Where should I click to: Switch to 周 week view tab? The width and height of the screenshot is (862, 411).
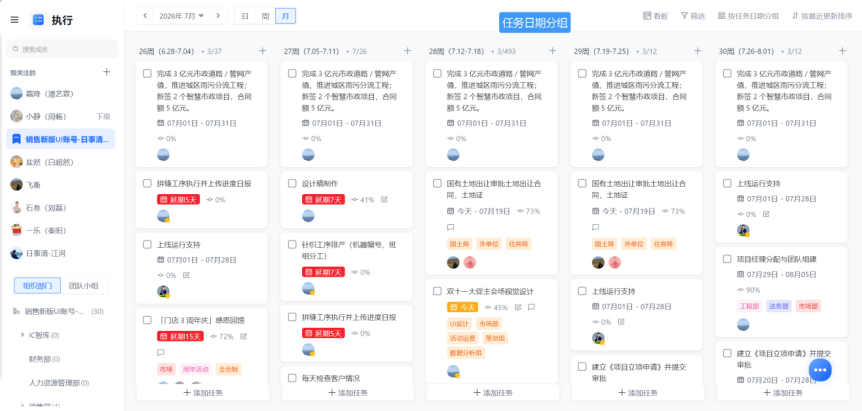tap(265, 16)
